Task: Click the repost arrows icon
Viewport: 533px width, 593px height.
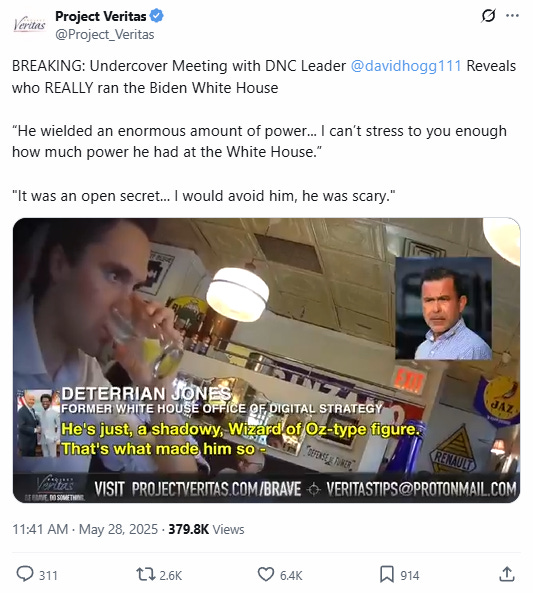Action: pyautogui.click(x=146, y=574)
